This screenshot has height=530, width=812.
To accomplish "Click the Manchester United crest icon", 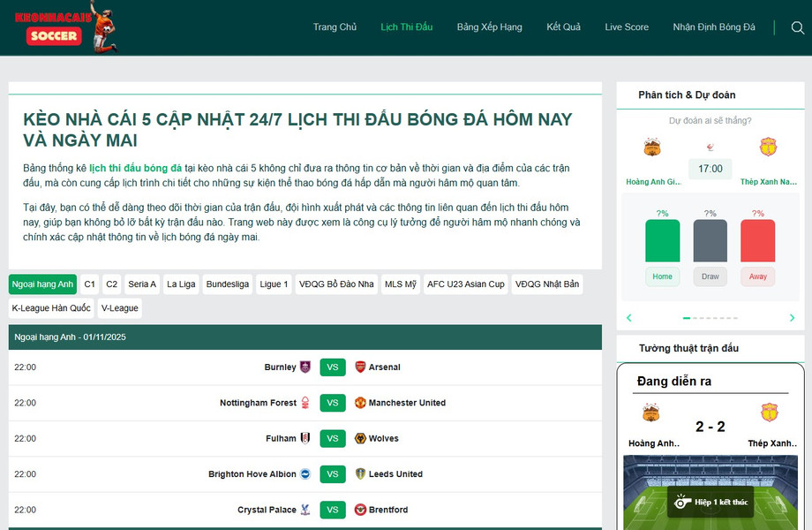I will [360, 403].
